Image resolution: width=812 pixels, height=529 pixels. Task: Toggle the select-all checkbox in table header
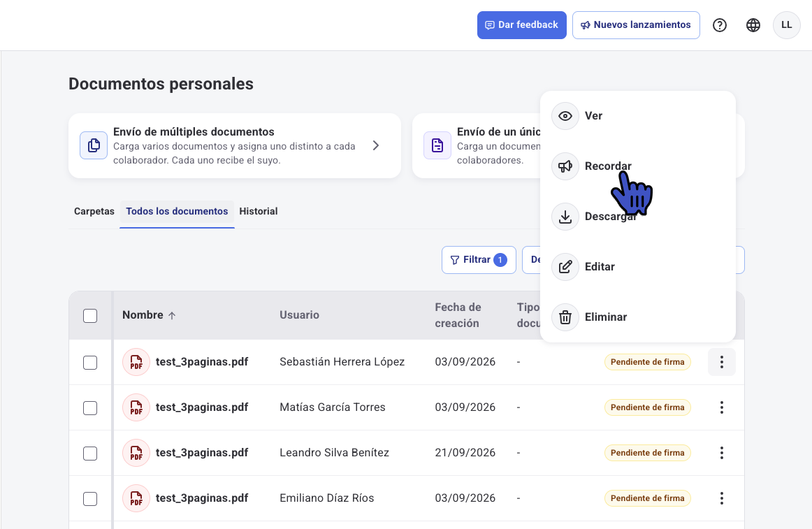[x=90, y=316]
